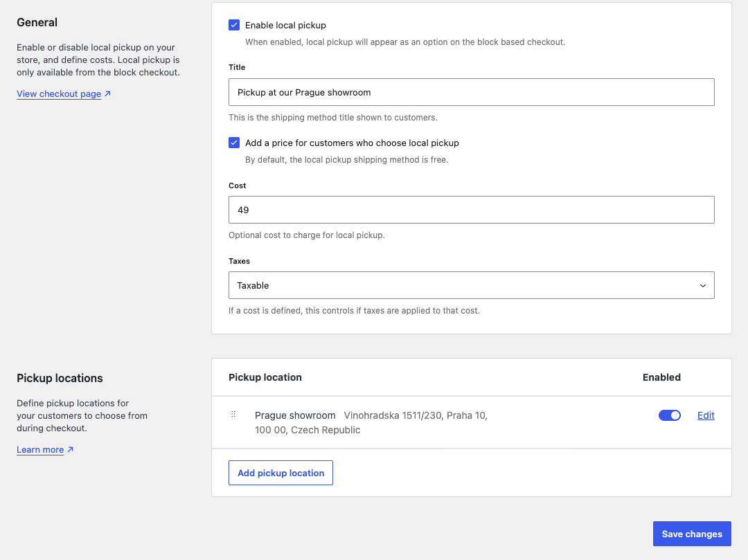Uncheck Enable local pickup checkbox
This screenshot has height=560, width=748.
[234, 25]
